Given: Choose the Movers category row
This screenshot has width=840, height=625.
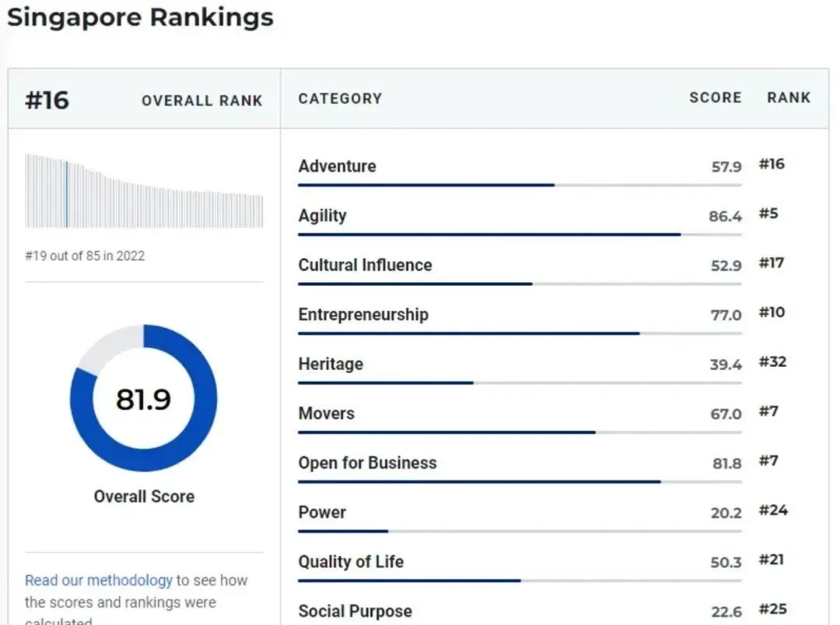Looking at the screenshot, I should point(541,418).
